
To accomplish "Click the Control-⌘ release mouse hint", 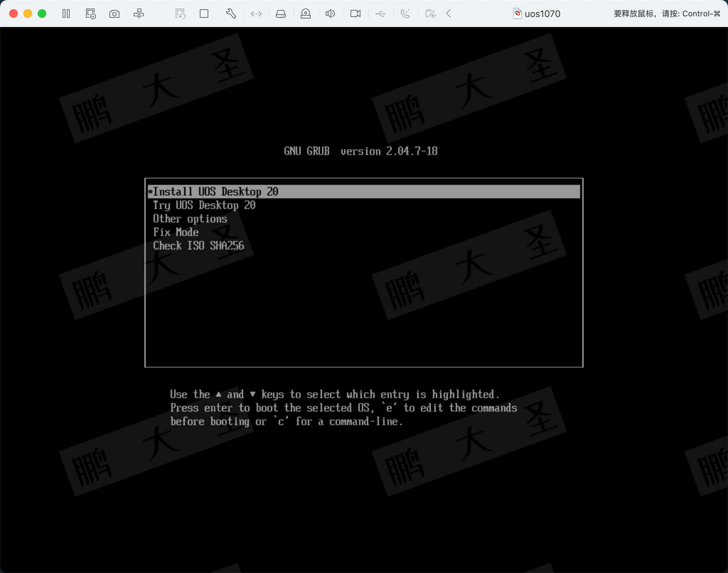I will pyautogui.click(x=667, y=14).
